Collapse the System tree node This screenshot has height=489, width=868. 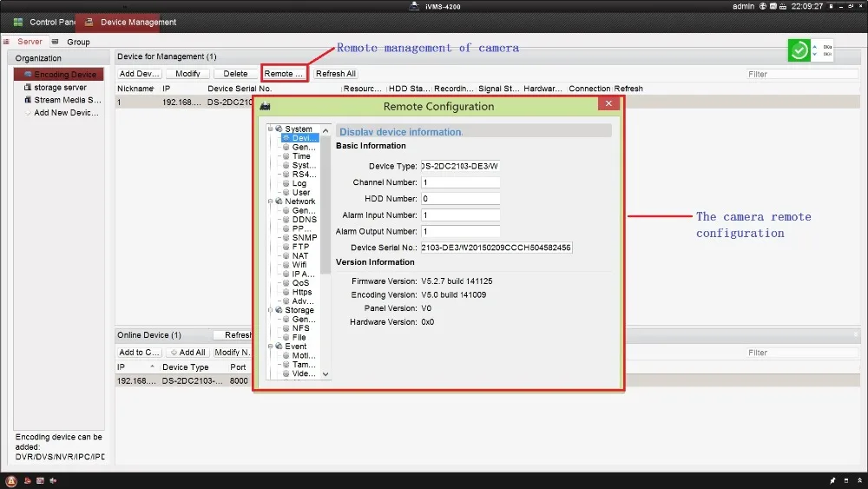coord(270,129)
